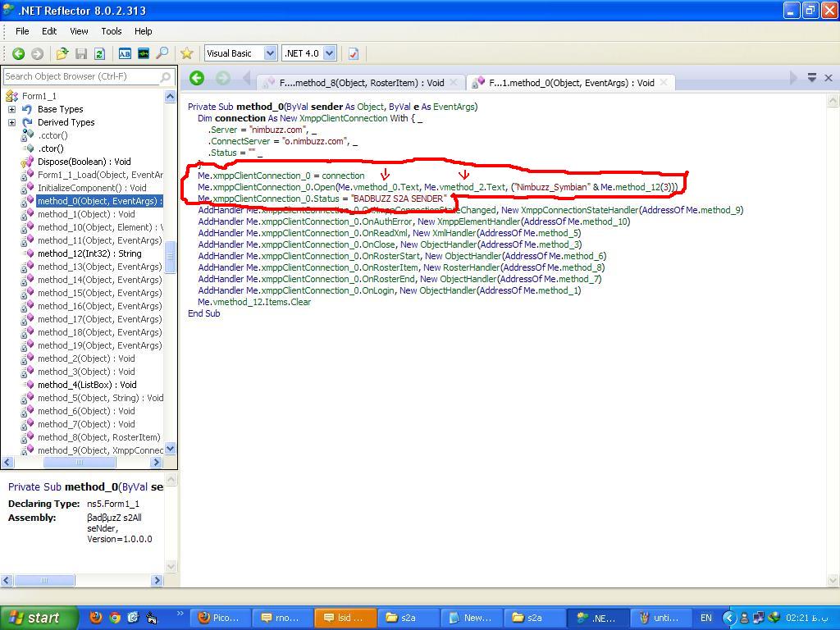Switch to the method_0(Object, EventArgs) tab
The width and height of the screenshot is (840, 630).
tap(571, 83)
